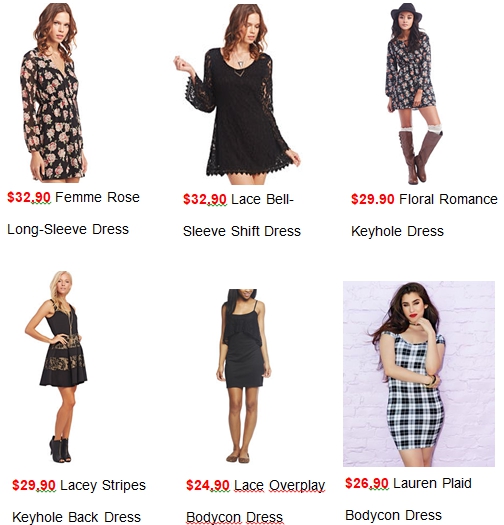
Task: Click the 'Long-Sleeve Dress' text line
Action: click(x=68, y=229)
